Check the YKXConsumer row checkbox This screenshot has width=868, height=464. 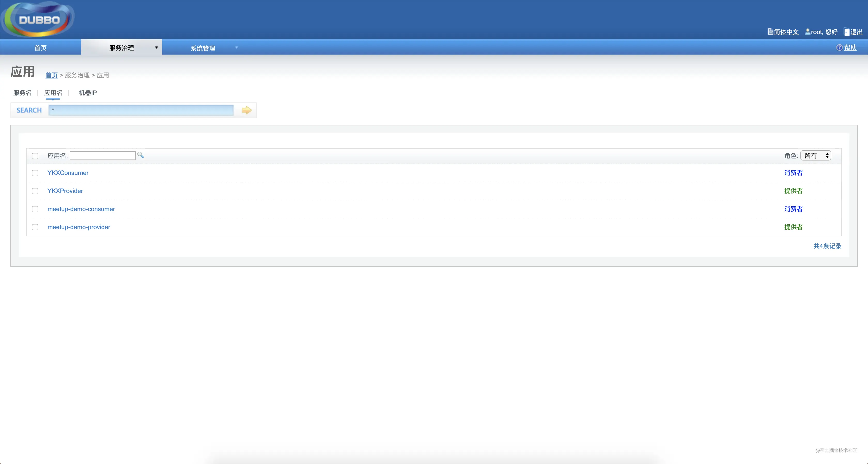pyautogui.click(x=35, y=173)
